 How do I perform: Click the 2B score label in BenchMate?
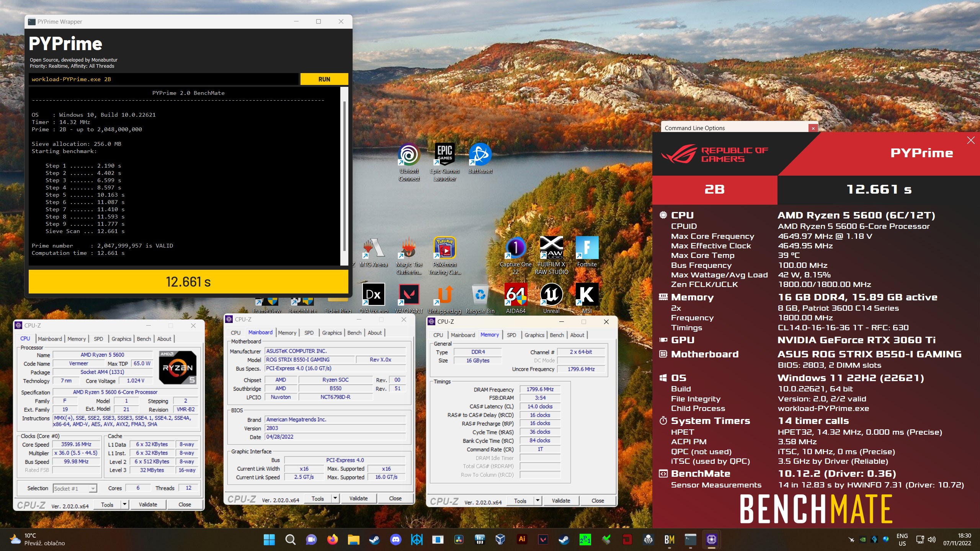tap(714, 189)
